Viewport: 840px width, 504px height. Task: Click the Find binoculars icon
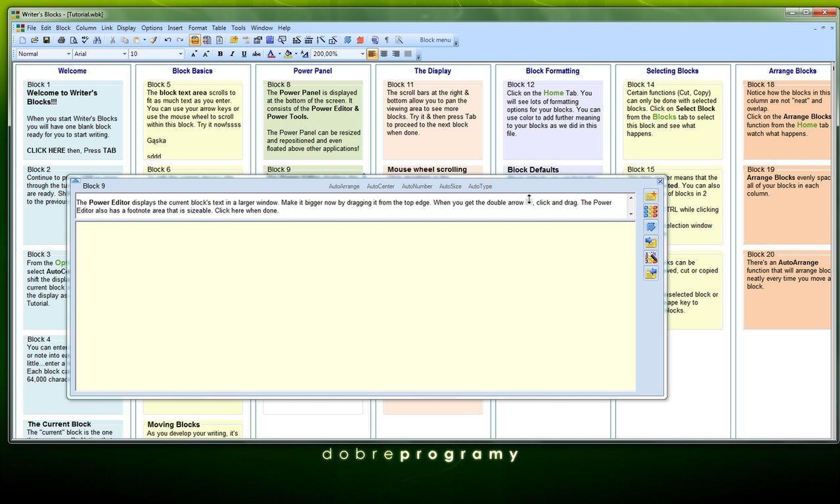(97, 40)
